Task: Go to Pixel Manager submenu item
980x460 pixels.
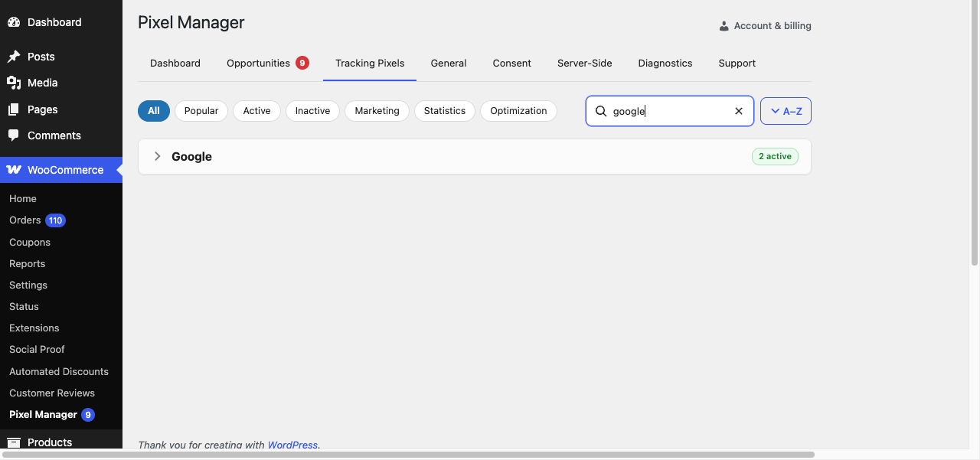Action: (44, 415)
